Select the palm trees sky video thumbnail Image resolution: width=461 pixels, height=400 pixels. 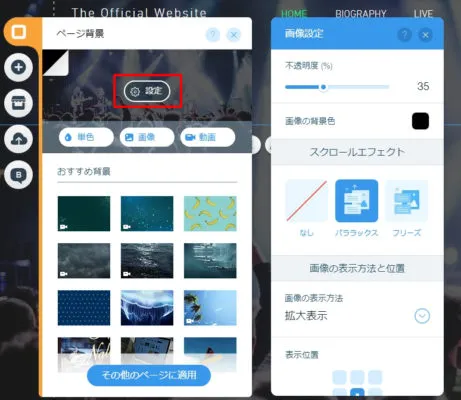point(210,308)
